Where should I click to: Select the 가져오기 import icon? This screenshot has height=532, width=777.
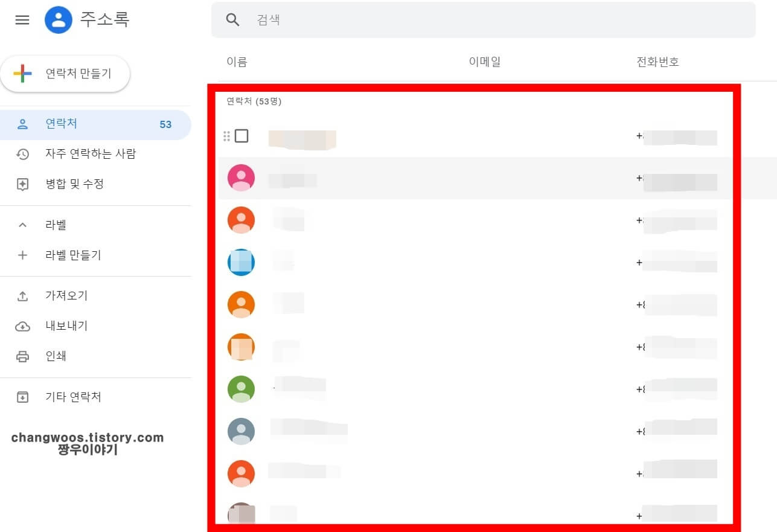(22, 295)
